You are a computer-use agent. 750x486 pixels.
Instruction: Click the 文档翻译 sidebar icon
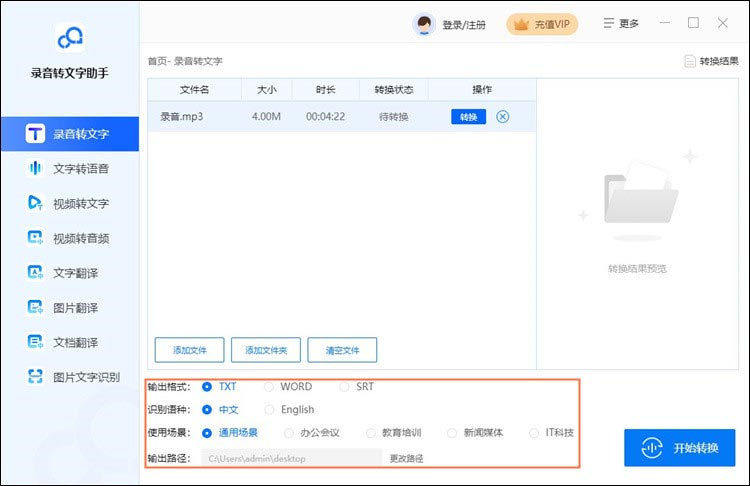tap(35, 342)
